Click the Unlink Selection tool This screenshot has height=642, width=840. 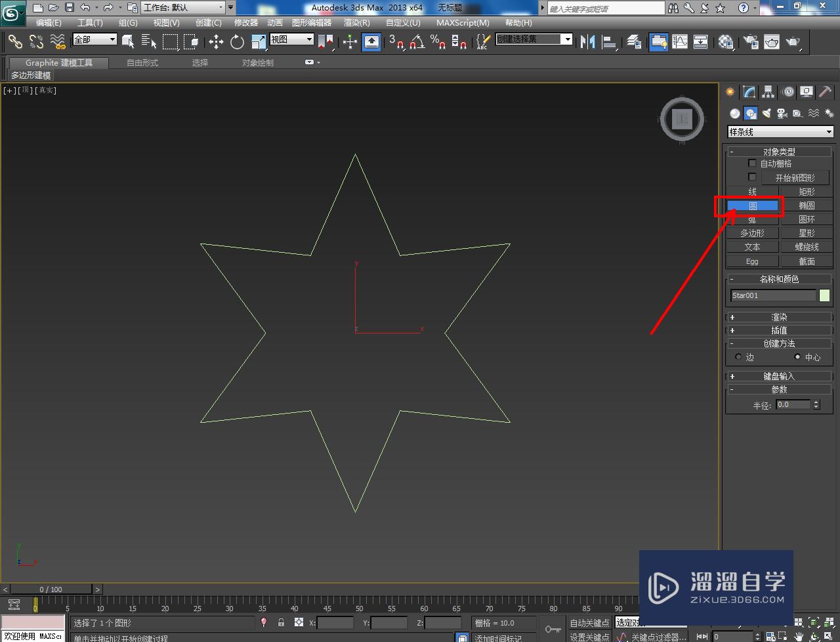tap(36, 41)
